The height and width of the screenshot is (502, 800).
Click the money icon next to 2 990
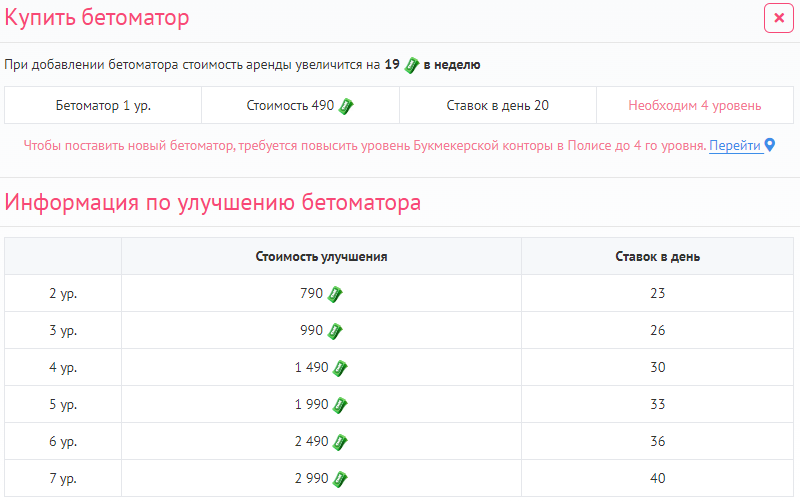point(340,479)
